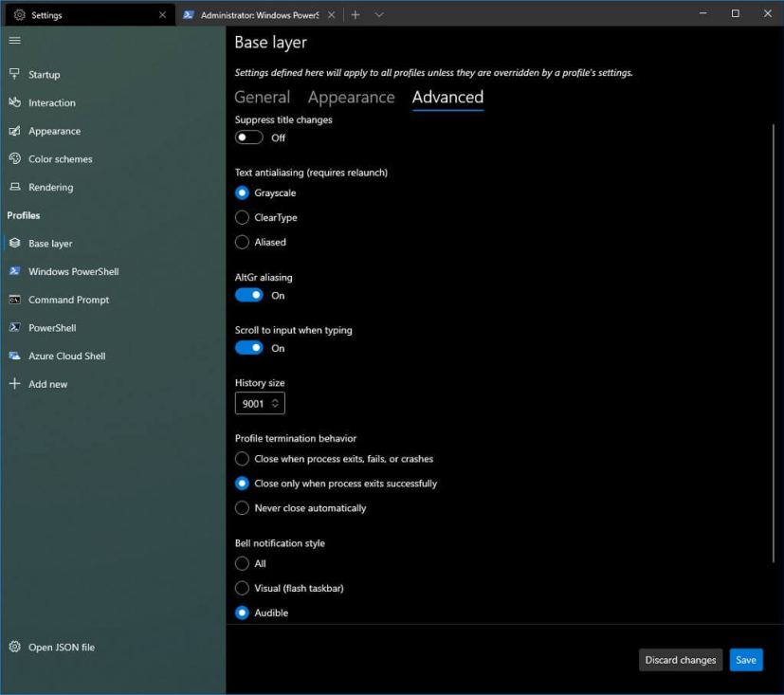
Task: Open the PowerShell profile settings
Action: coord(113,327)
